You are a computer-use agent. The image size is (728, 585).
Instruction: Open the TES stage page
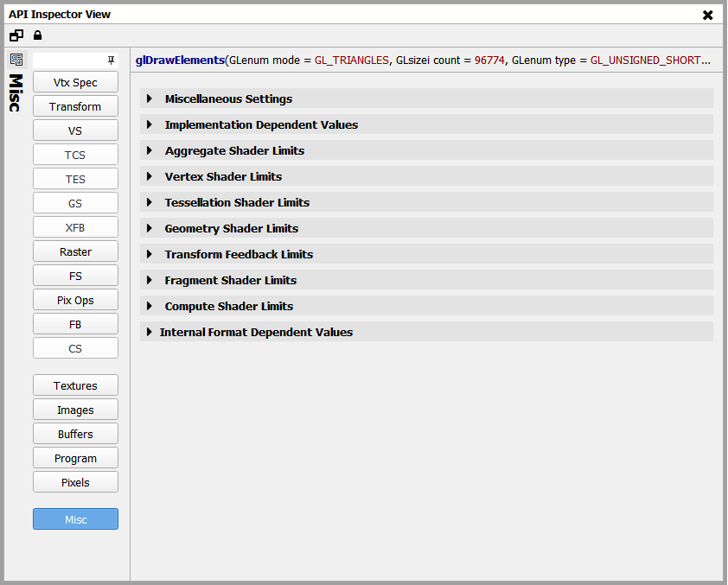pos(75,179)
